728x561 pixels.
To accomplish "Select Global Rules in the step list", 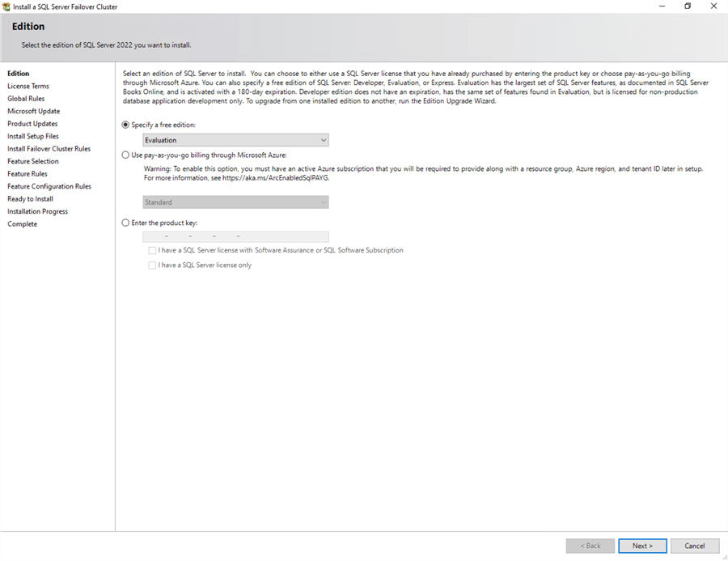I will [26, 99].
